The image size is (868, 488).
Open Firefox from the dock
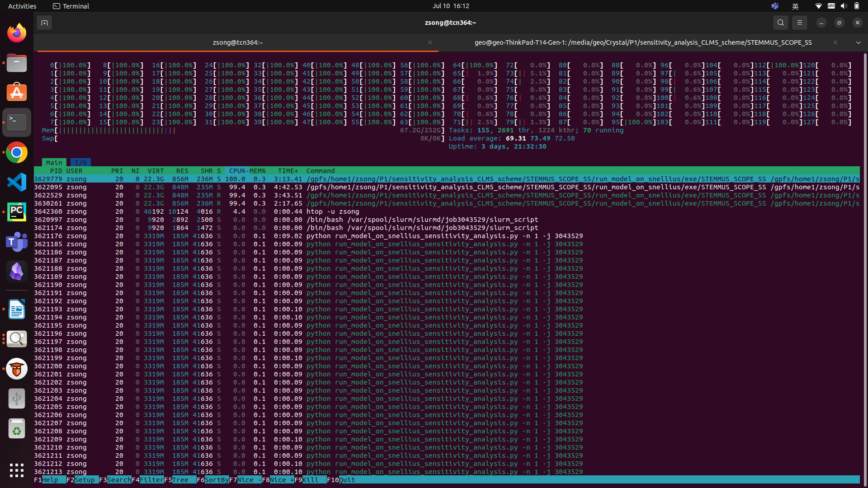pos(16,33)
